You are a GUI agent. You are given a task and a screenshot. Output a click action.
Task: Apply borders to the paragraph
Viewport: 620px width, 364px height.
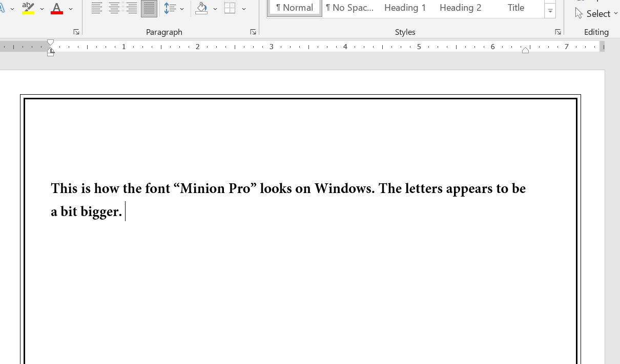click(x=230, y=8)
